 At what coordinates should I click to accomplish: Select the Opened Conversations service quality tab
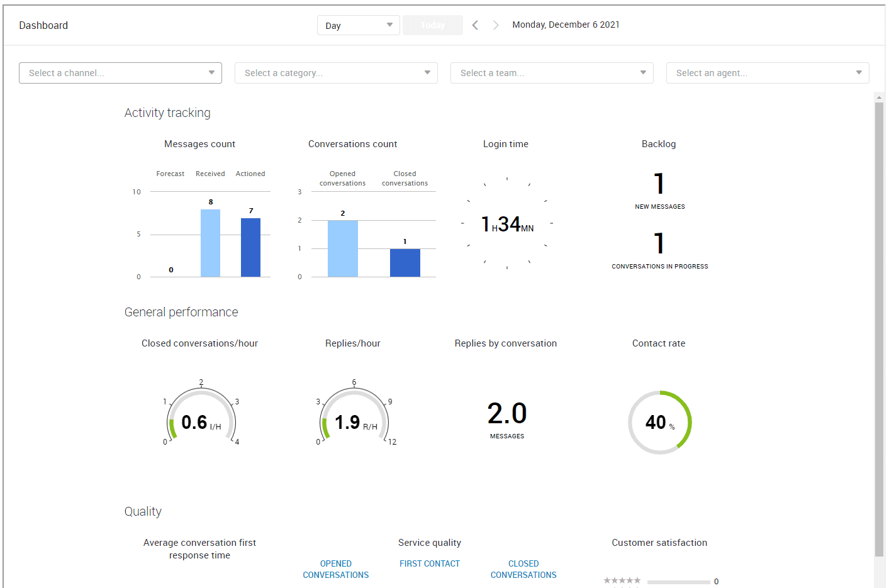coord(335,569)
